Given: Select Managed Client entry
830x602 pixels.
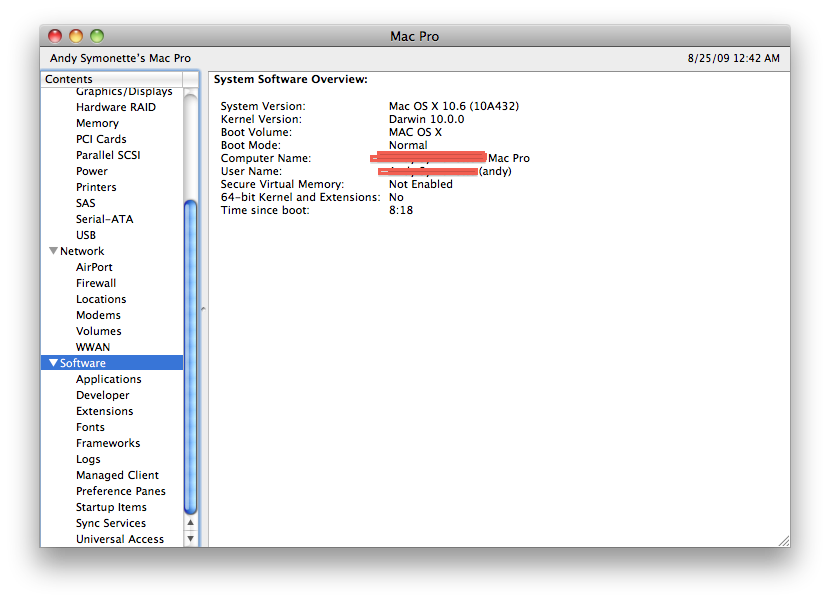Looking at the screenshot, I should coord(117,475).
